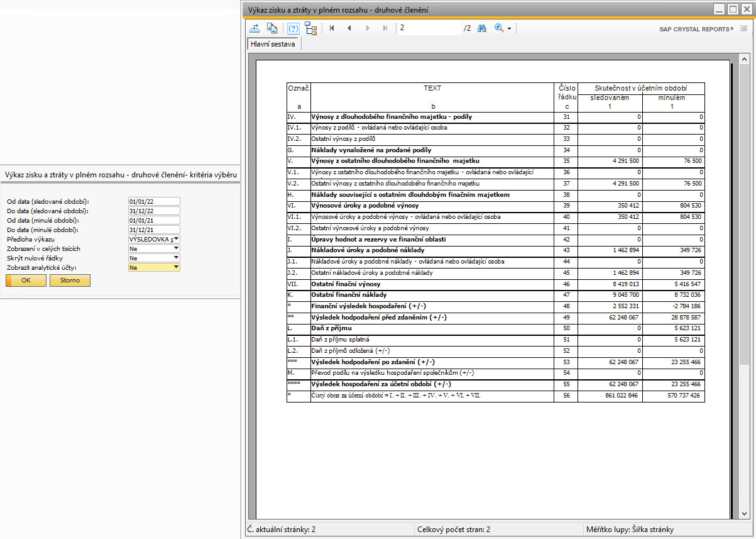Click the 'Číslo řádku' column header
Screen dimensions: 756x539
pyautogui.click(x=566, y=92)
